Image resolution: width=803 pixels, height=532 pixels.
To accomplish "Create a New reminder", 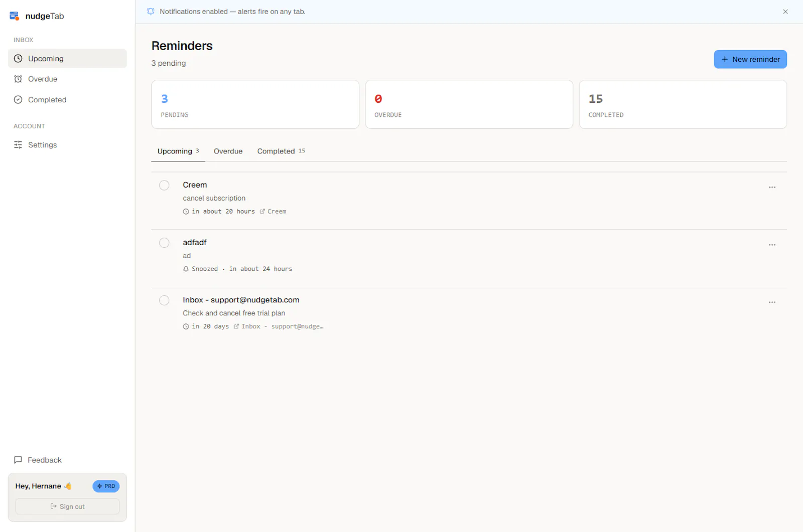I will [750, 59].
